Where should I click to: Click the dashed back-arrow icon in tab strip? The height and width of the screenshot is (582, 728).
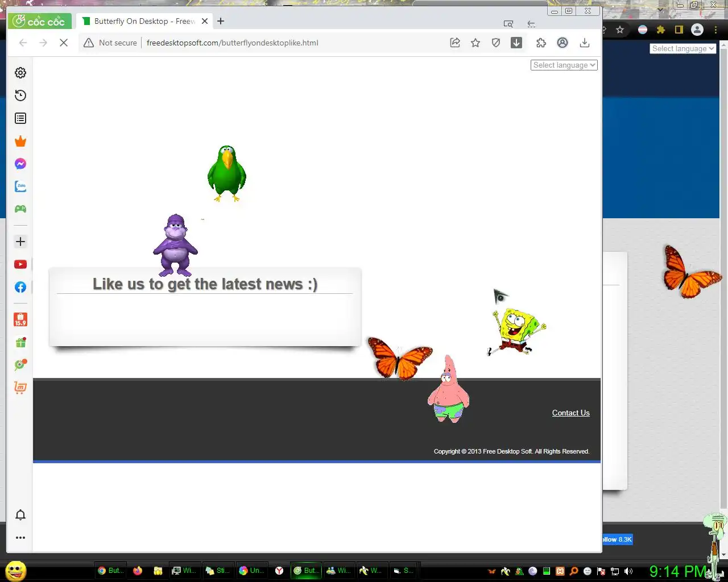(531, 24)
